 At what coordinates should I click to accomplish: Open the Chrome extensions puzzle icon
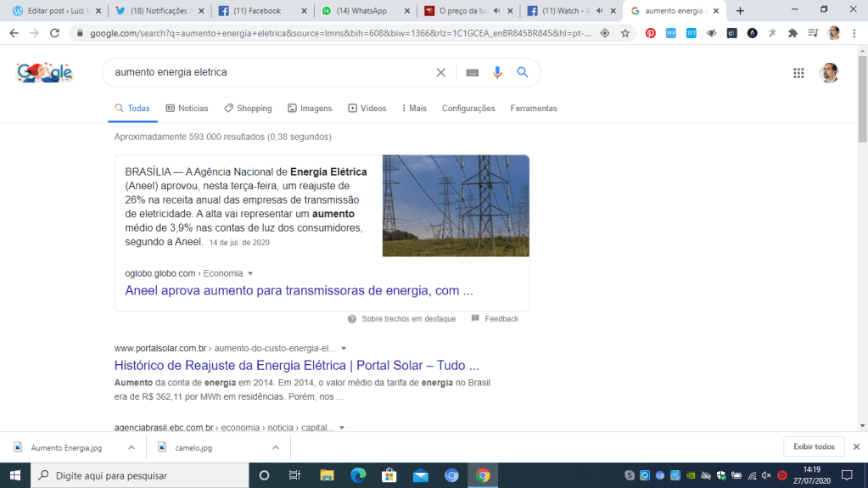pyautogui.click(x=792, y=33)
